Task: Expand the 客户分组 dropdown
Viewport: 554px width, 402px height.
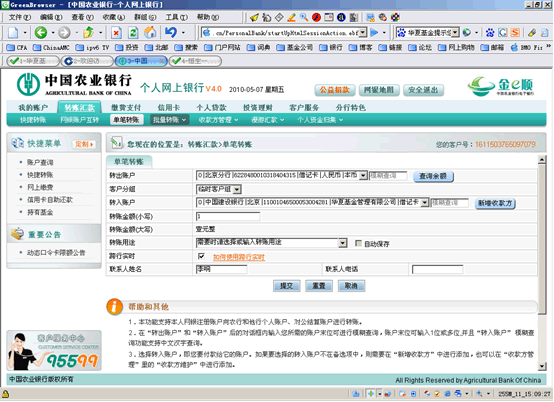Action: (237, 189)
